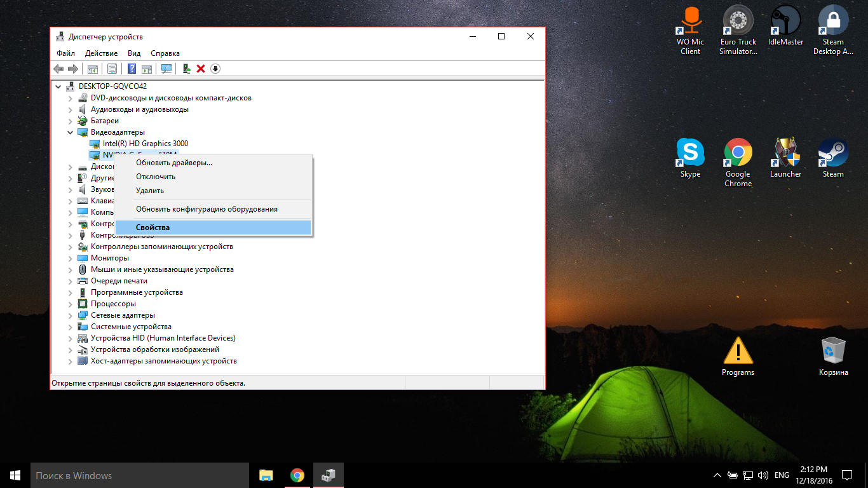Toggle the show/hide console tree toolbar icon
The height and width of the screenshot is (488, 868).
pos(92,69)
